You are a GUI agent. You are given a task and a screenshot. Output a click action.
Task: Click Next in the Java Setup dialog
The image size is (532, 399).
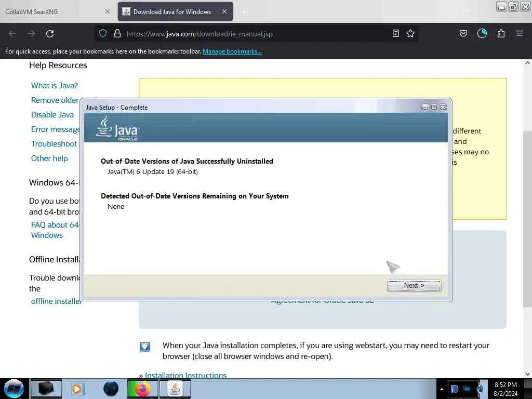point(414,286)
